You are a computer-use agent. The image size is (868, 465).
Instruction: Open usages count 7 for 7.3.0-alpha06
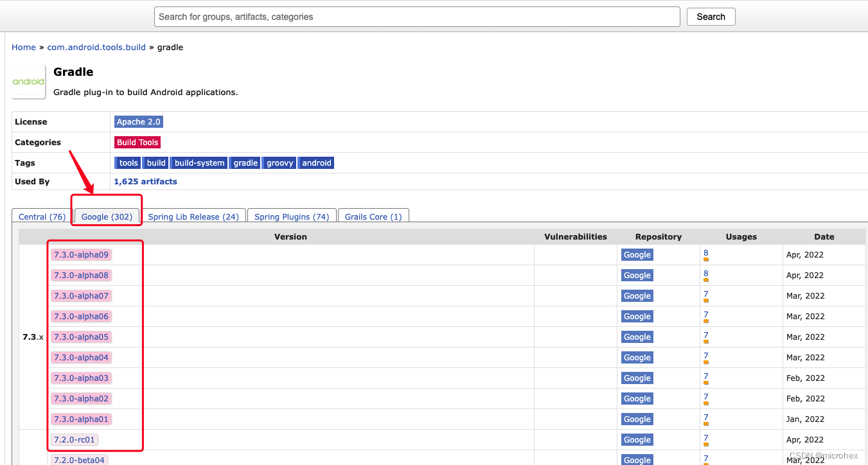705,315
